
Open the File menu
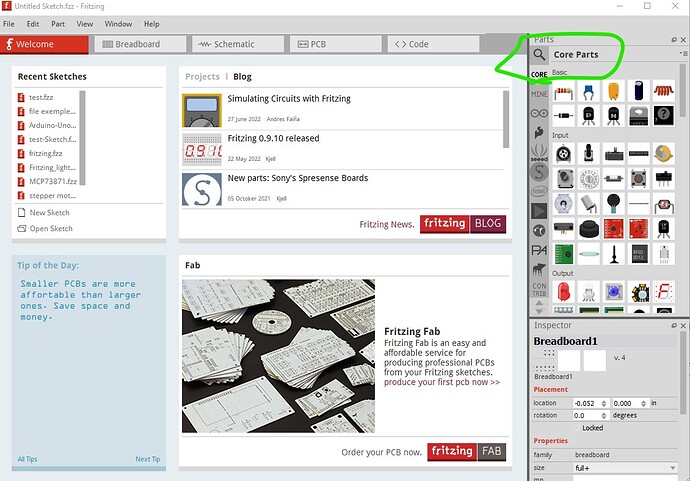[9, 24]
